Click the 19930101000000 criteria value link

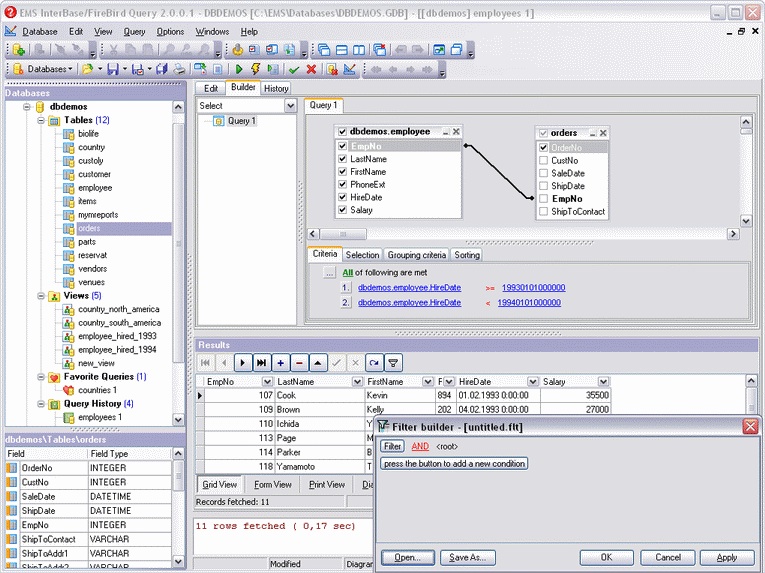point(533,287)
